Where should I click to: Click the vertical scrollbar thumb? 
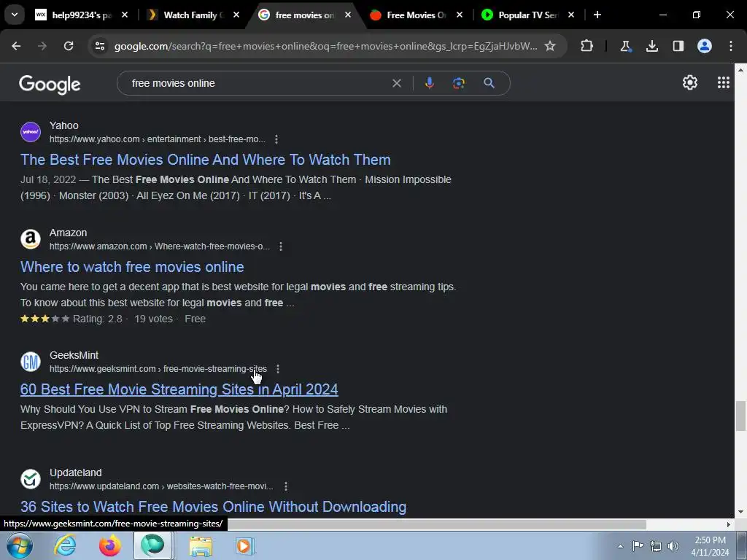coord(740,415)
